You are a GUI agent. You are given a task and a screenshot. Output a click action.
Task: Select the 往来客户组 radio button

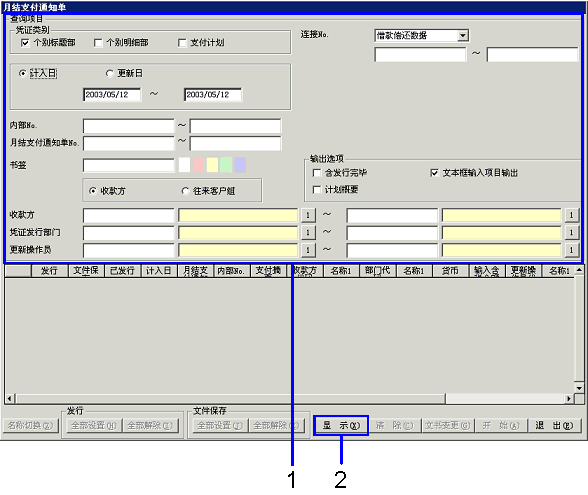[x=185, y=191]
